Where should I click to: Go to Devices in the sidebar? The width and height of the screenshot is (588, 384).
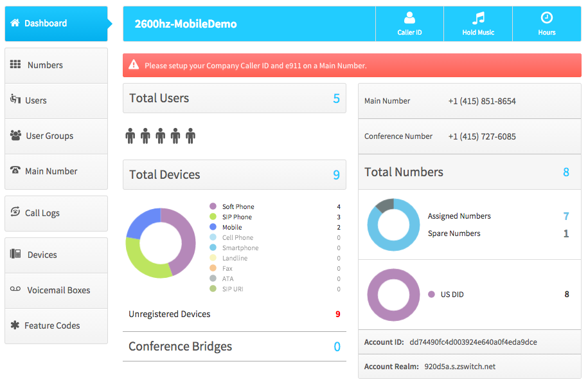[x=57, y=255]
